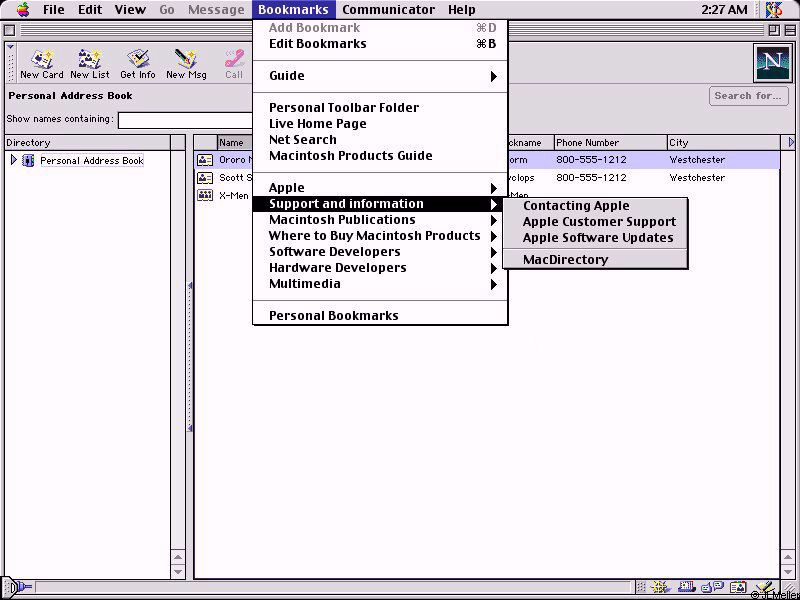Click the column chooser arrow beside the City header
This screenshot has height=600, width=800.
(x=791, y=142)
